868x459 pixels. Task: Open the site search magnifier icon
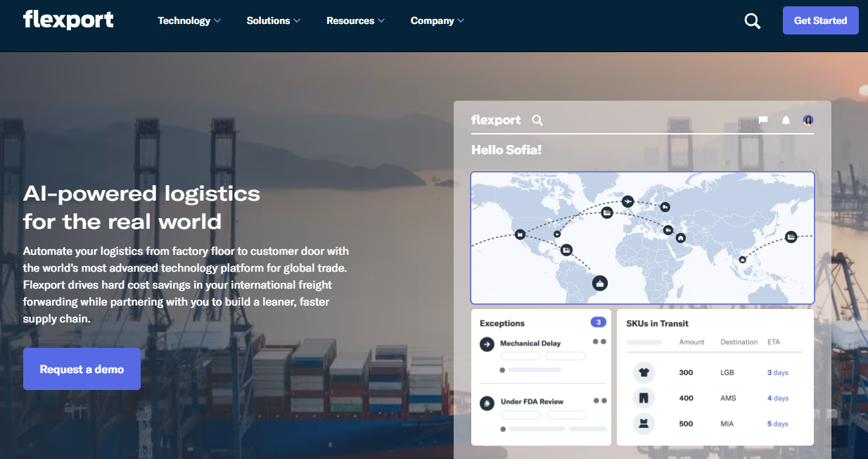pos(753,21)
